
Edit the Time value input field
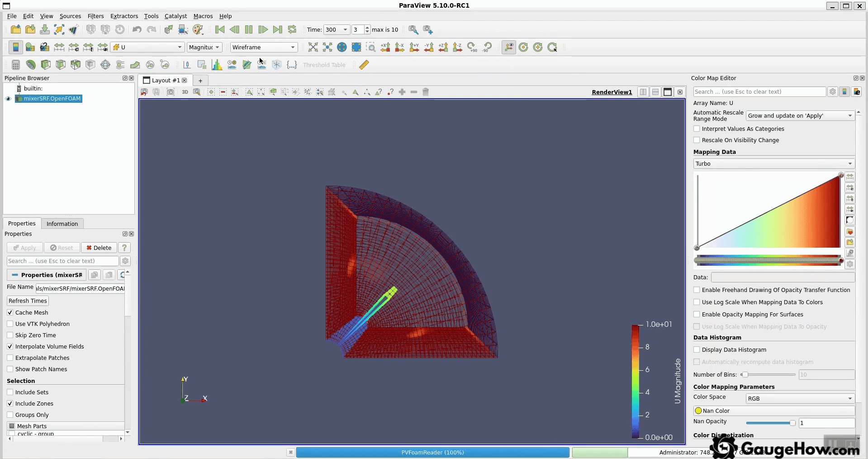coord(334,29)
